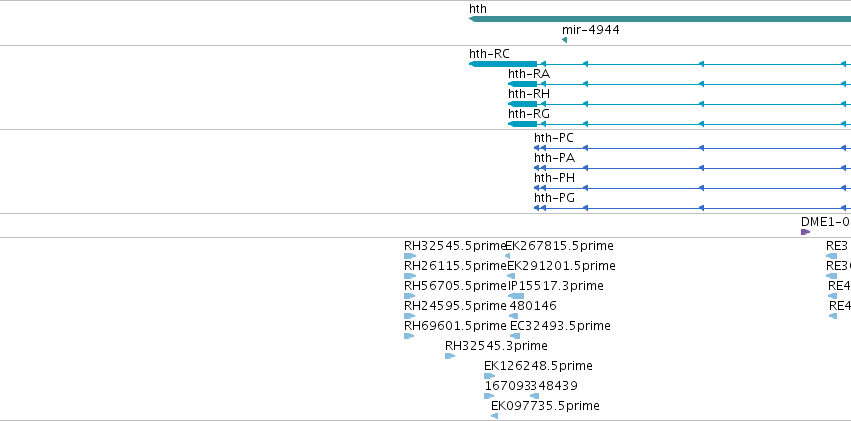Select the EC32493.5prime EST arrow
This screenshot has width=851, height=421.
515,336
